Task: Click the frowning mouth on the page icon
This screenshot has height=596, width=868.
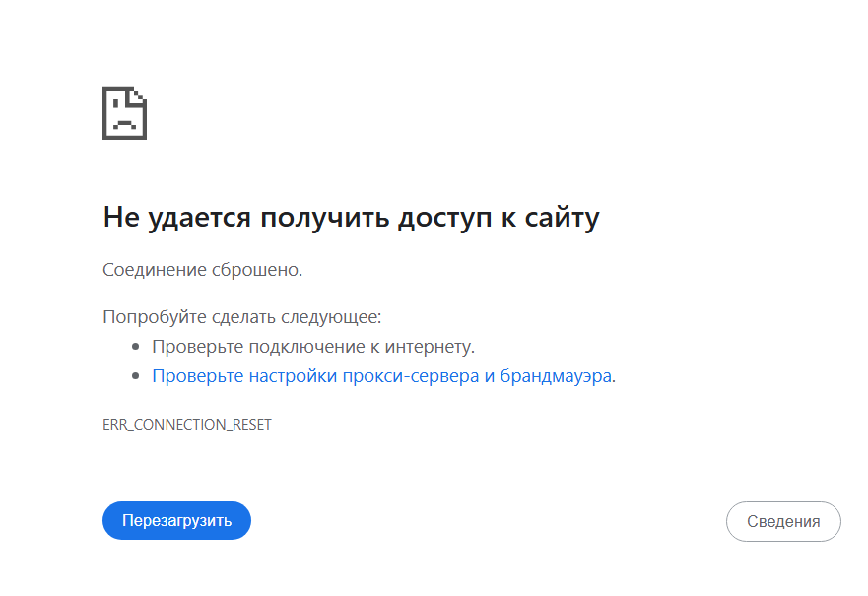Action: coord(124,124)
